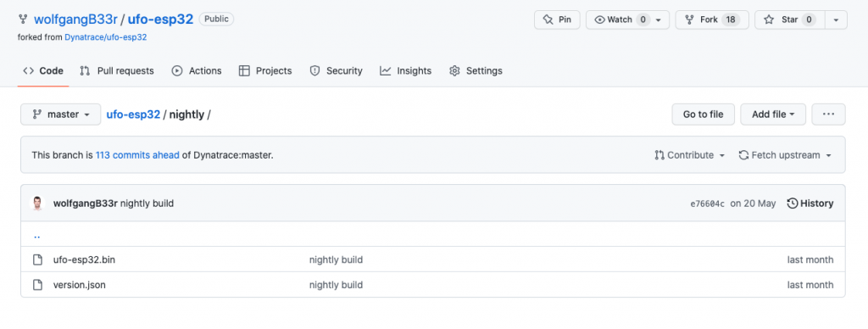Image resolution: width=868 pixels, height=329 pixels.
Task: Open nightly build commit for version.json
Action: click(x=336, y=285)
